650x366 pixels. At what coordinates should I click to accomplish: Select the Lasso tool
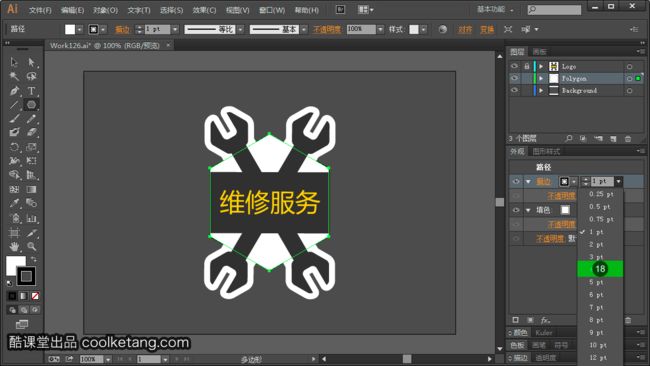coord(32,76)
